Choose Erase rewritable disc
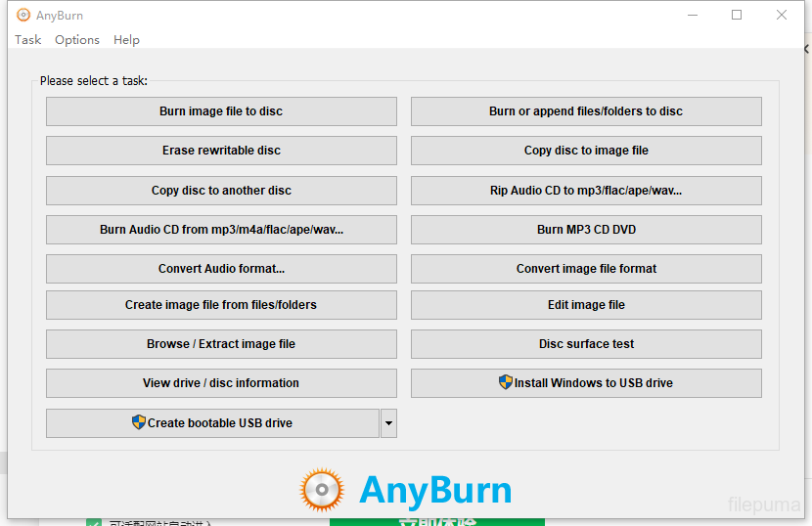 click(x=221, y=151)
